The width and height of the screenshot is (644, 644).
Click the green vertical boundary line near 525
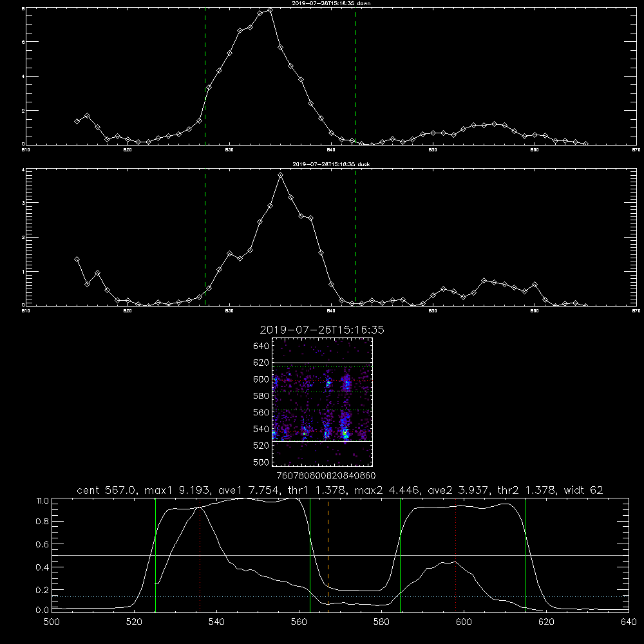point(155,555)
